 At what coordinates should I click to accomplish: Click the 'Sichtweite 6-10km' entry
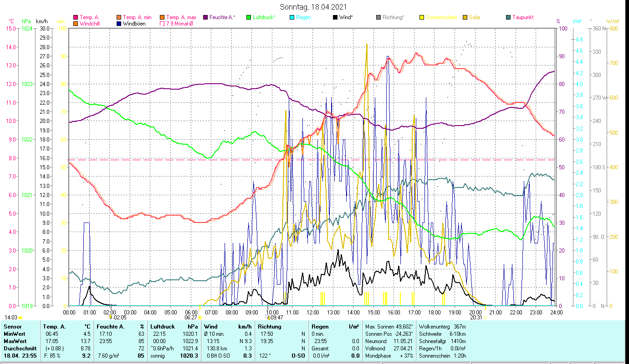[x=442, y=334]
